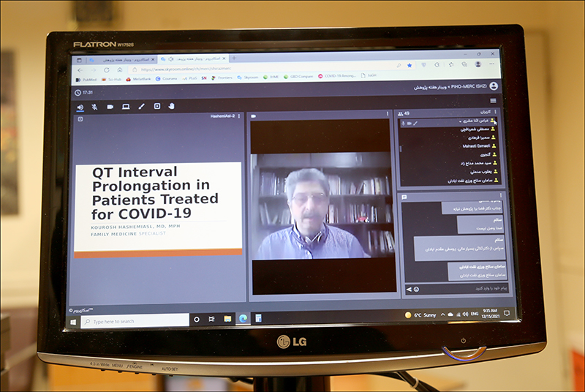
Task: Click the chat send arrow icon
Action: [407, 290]
